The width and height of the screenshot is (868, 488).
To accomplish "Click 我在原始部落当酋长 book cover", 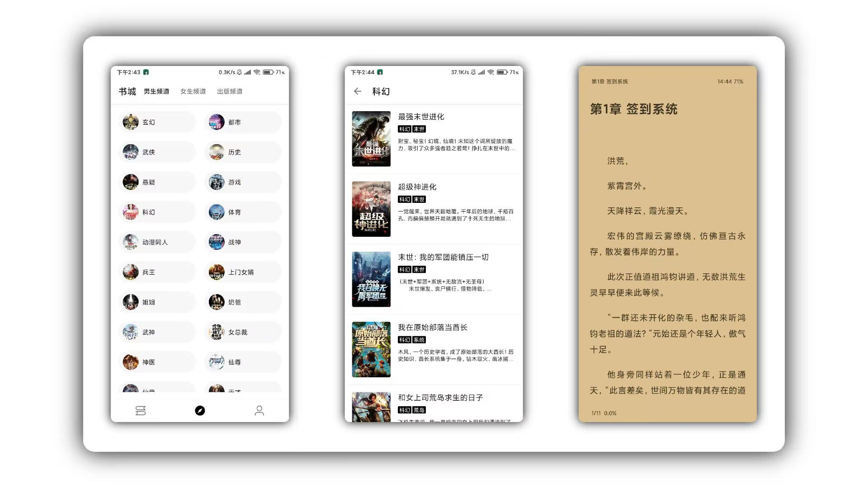I will point(370,348).
